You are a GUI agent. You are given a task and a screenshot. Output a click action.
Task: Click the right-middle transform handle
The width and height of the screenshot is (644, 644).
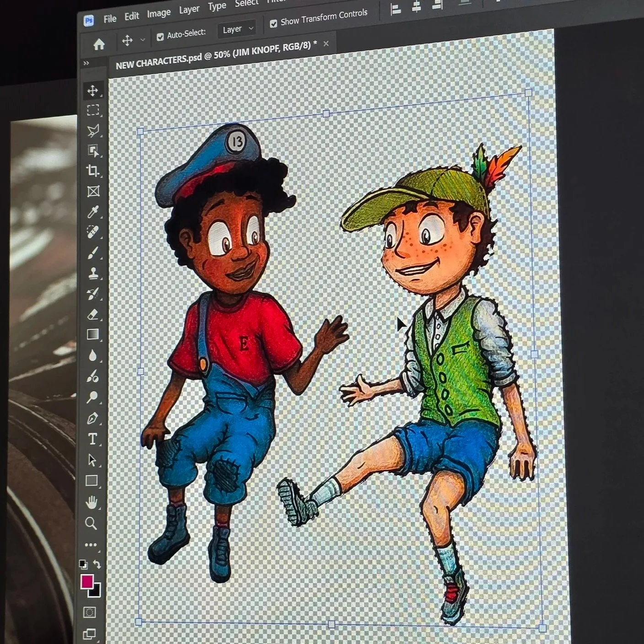535,354
